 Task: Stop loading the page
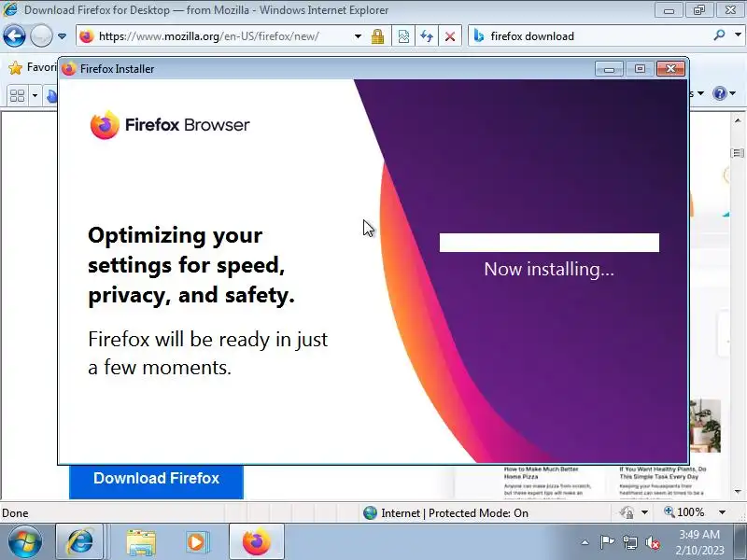pos(450,36)
